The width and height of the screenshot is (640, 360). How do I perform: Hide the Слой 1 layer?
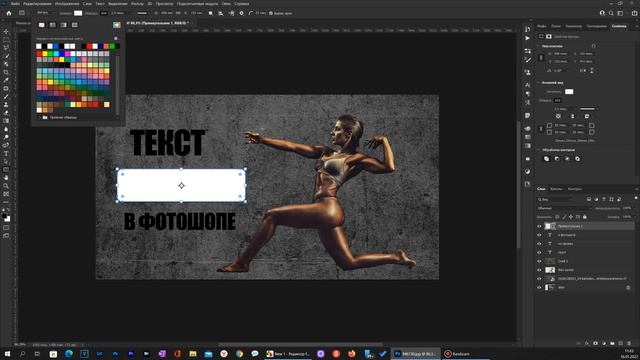pos(539,261)
